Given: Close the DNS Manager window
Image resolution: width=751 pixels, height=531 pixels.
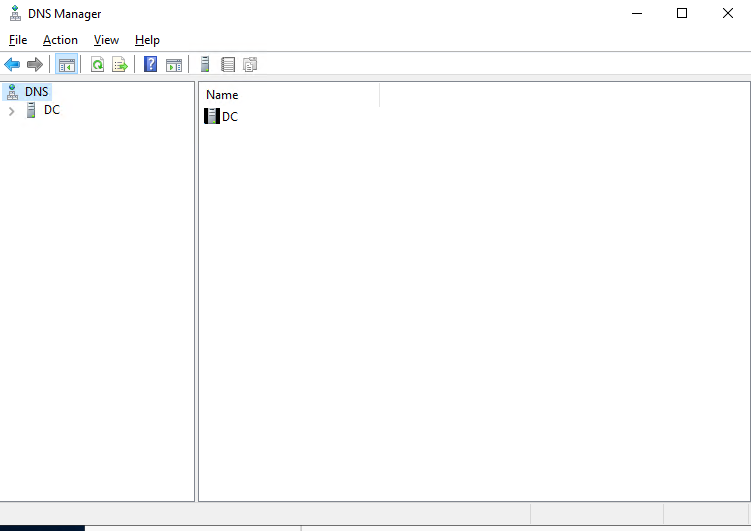Looking at the screenshot, I should point(728,13).
